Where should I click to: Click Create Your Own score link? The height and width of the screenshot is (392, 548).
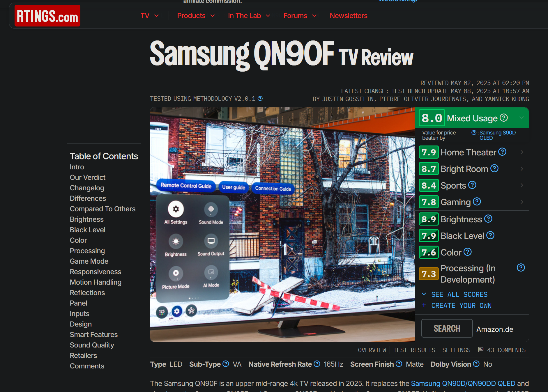click(x=461, y=306)
